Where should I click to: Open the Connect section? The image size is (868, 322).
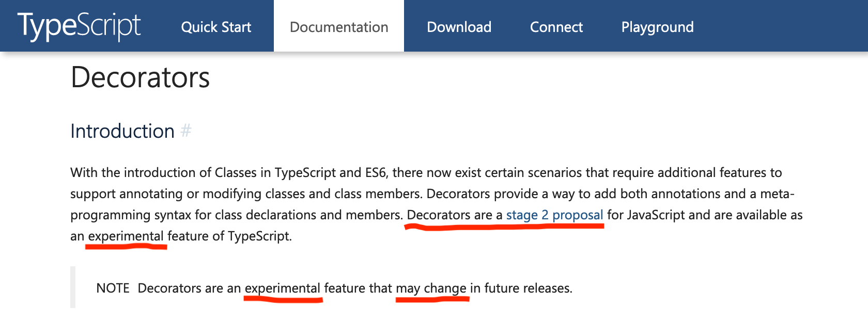pyautogui.click(x=556, y=27)
